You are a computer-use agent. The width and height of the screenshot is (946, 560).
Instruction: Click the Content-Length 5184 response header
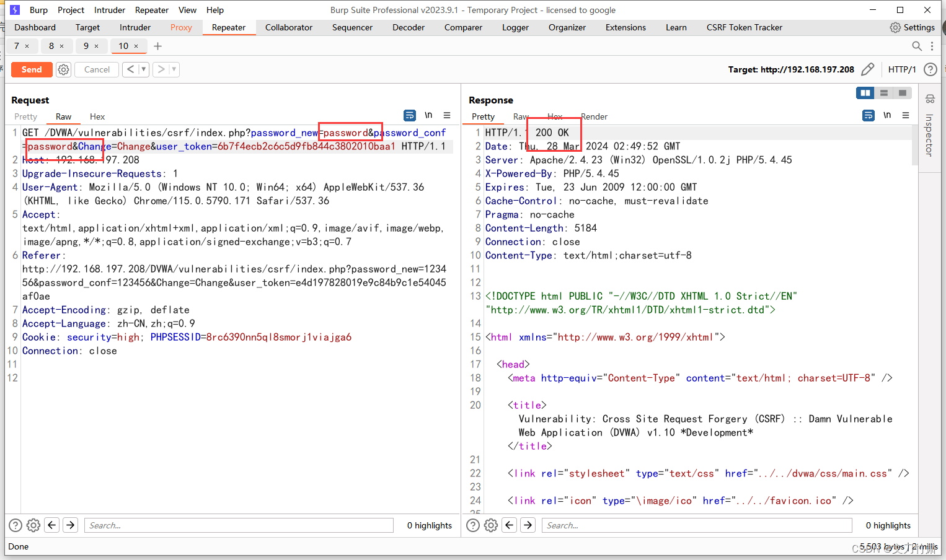tap(541, 228)
